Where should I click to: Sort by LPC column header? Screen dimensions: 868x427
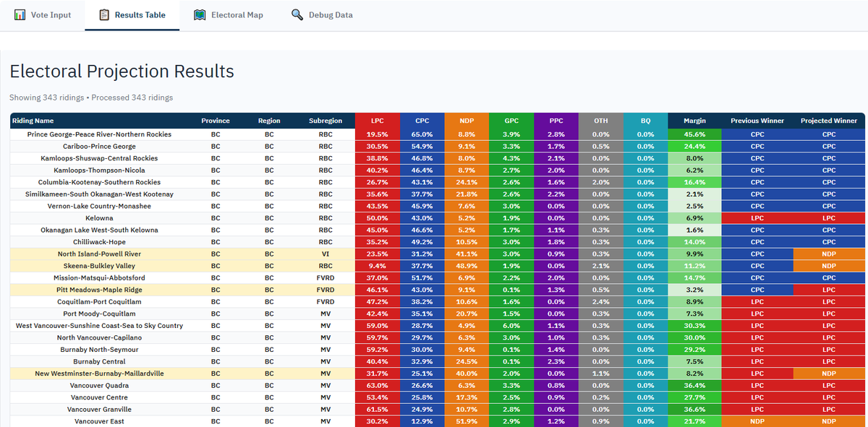[x=378, y=121]
